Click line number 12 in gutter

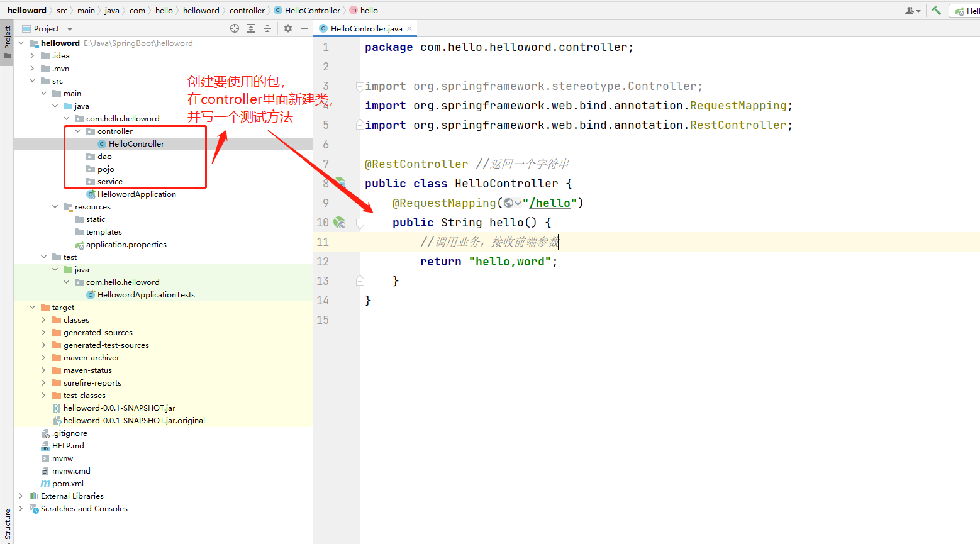click(323, 262)
